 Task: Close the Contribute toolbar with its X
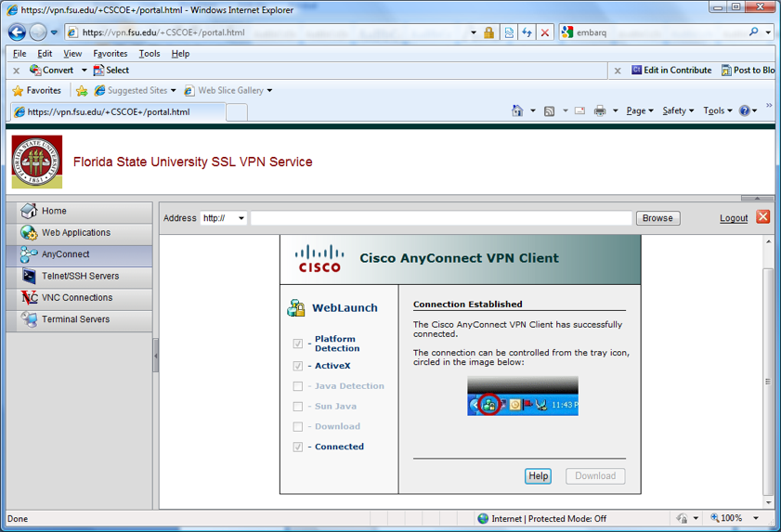(x=618, y=71)
